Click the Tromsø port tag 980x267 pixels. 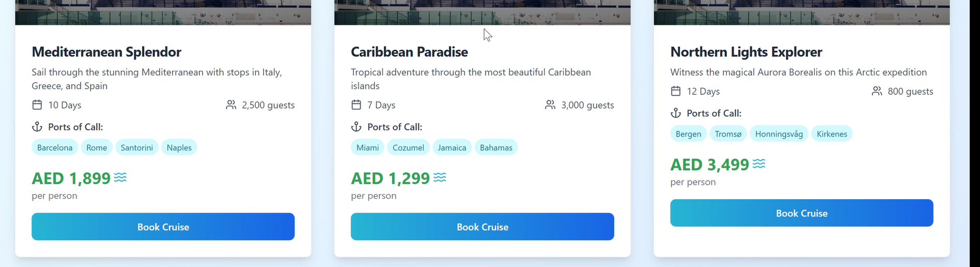click(x=728, y=134)
